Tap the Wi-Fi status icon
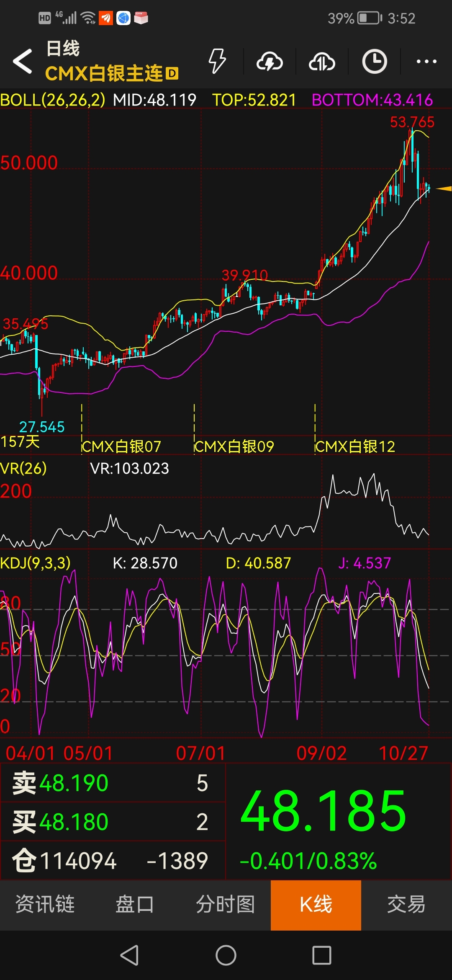This screenshot has height=980, width=452. click(89, 18)
